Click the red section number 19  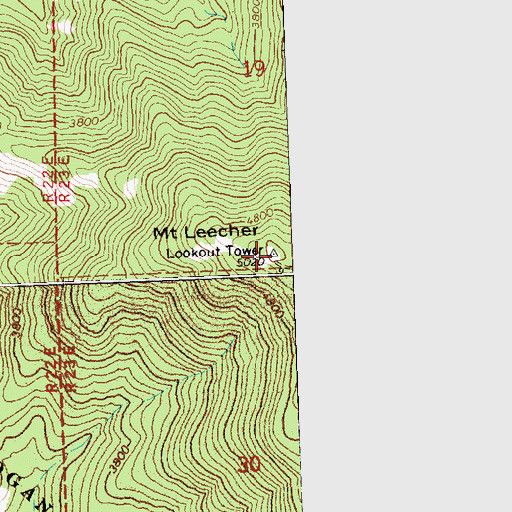pyautogui.click(x=254, y=69)
